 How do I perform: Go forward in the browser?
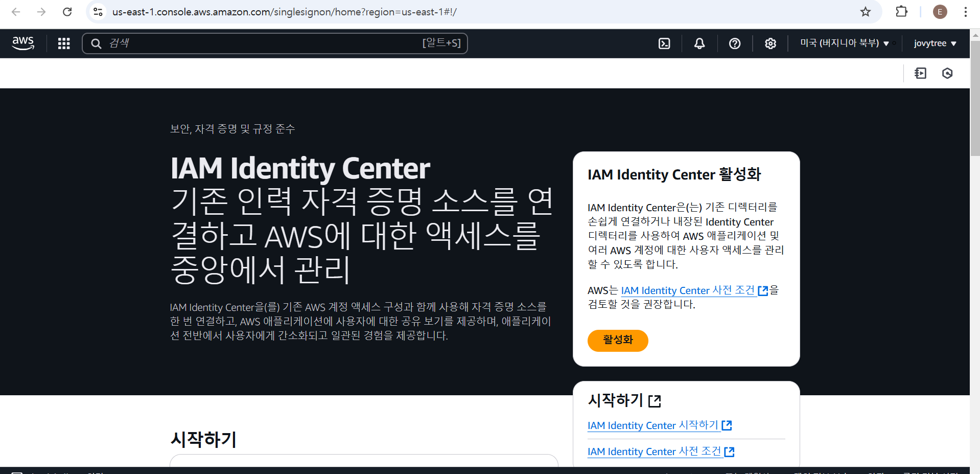(x=41, y=12)
